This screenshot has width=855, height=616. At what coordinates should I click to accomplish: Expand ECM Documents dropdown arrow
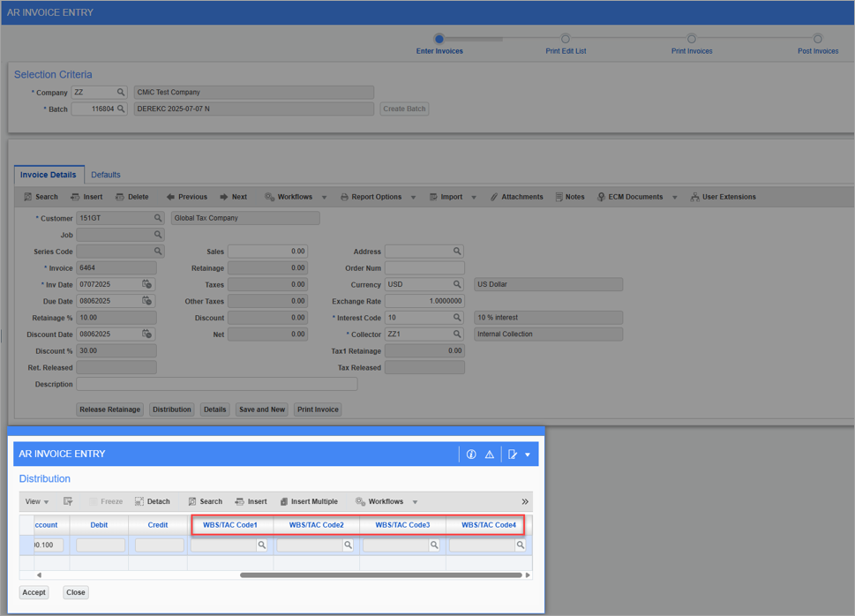click(674, 198)
